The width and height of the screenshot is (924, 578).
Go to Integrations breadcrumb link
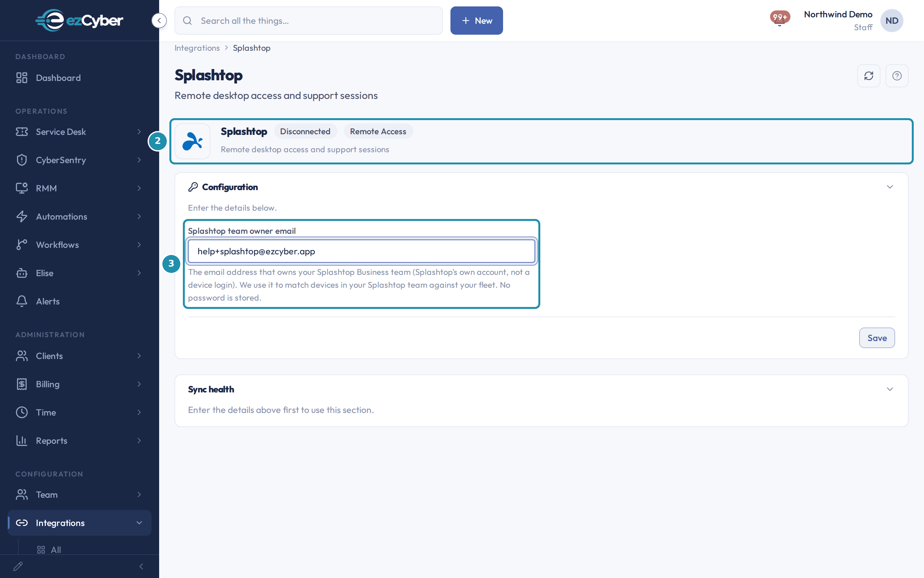(197, 48)
